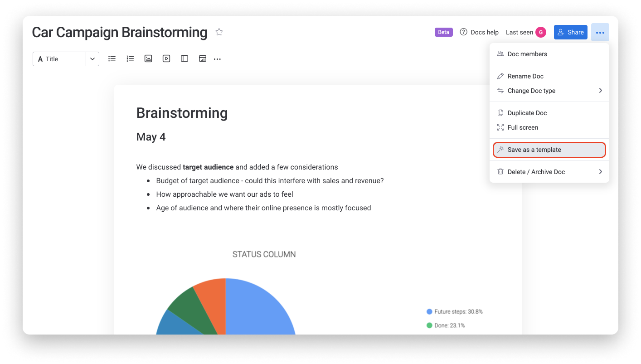Click the Rename Doc pencil icon

pos(500,76)
